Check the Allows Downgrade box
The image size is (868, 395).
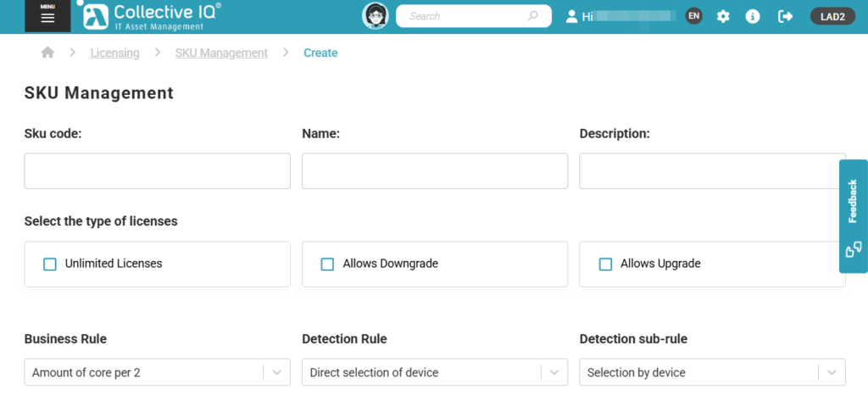click(x=327, y=264)
